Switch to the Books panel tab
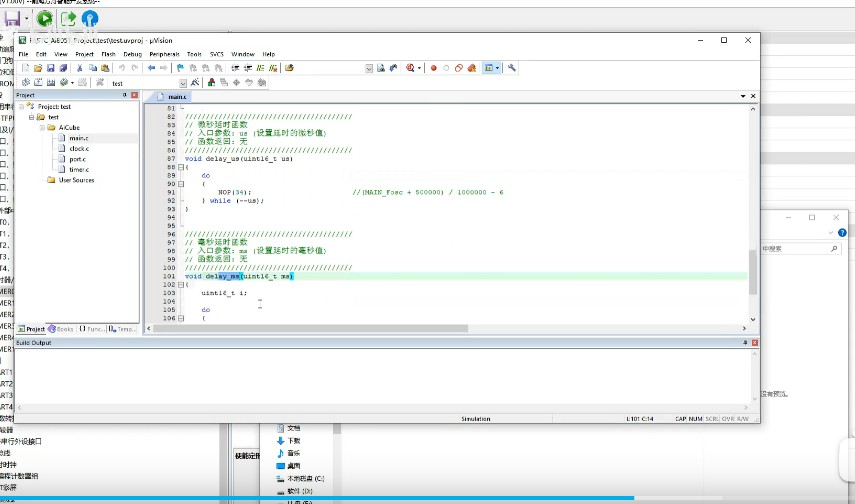The height and width of the screenshot is (504, 855). [62, 328]
